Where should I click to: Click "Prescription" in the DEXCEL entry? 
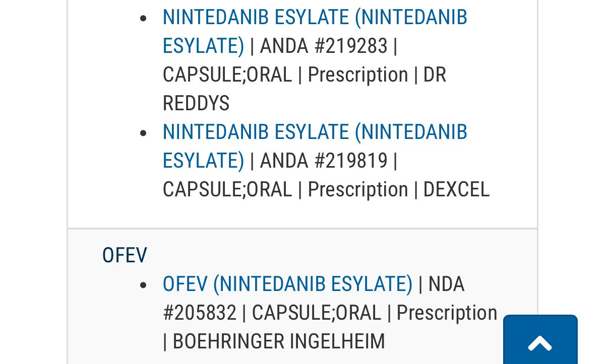click(x=357, y=190)
